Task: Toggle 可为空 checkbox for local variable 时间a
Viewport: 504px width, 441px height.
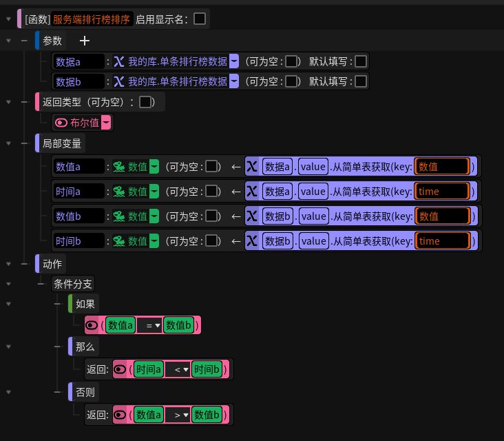Action: coord(211,191)
